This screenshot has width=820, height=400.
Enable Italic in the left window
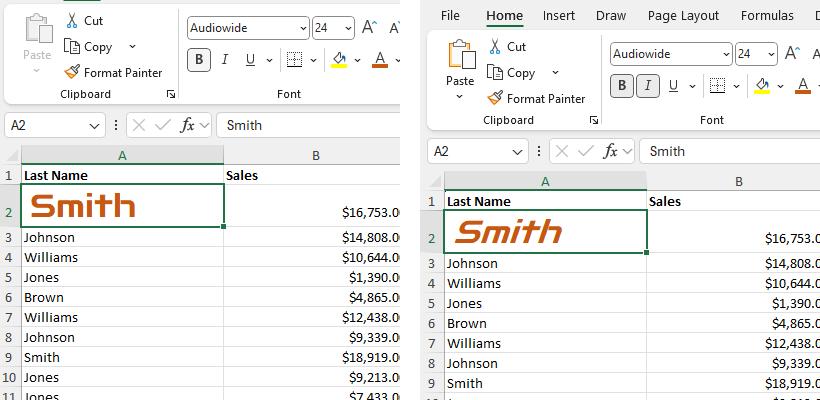click(x=225, y=60)
